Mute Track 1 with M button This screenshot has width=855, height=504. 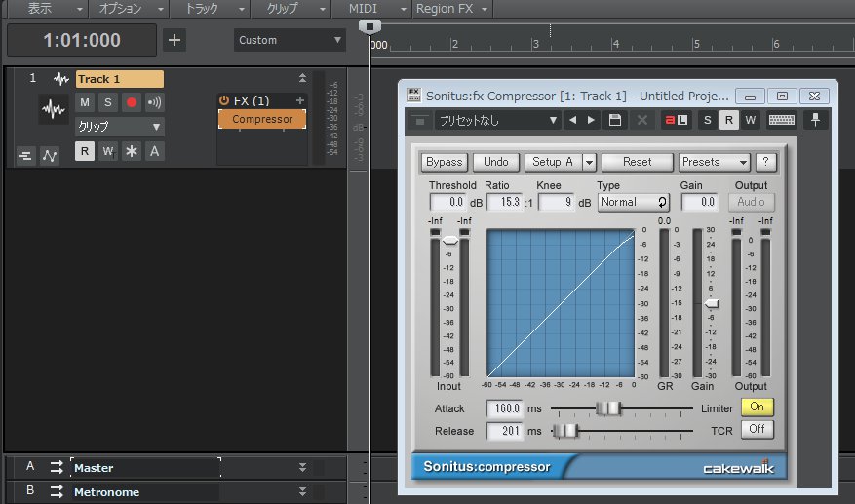[85, 102]
